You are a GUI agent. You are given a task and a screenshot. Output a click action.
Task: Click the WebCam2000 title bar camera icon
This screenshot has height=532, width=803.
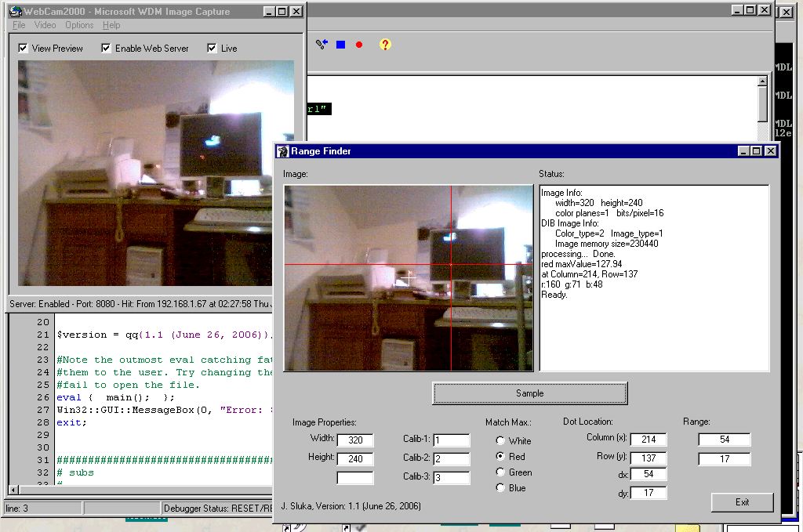click(14, 12)
